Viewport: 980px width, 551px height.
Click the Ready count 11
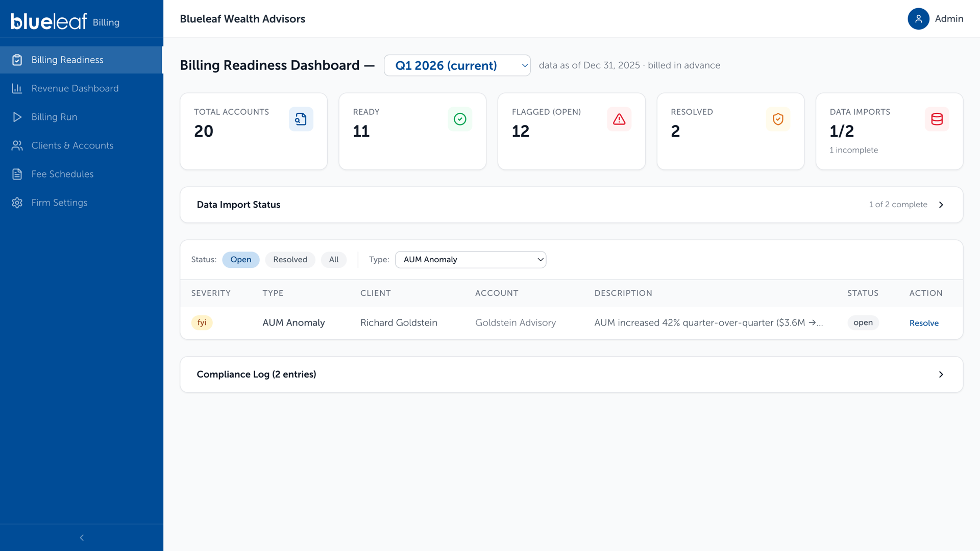(x=361, y=132)
